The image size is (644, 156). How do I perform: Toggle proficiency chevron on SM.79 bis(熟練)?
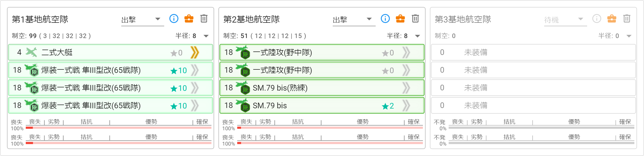(406, 88)
